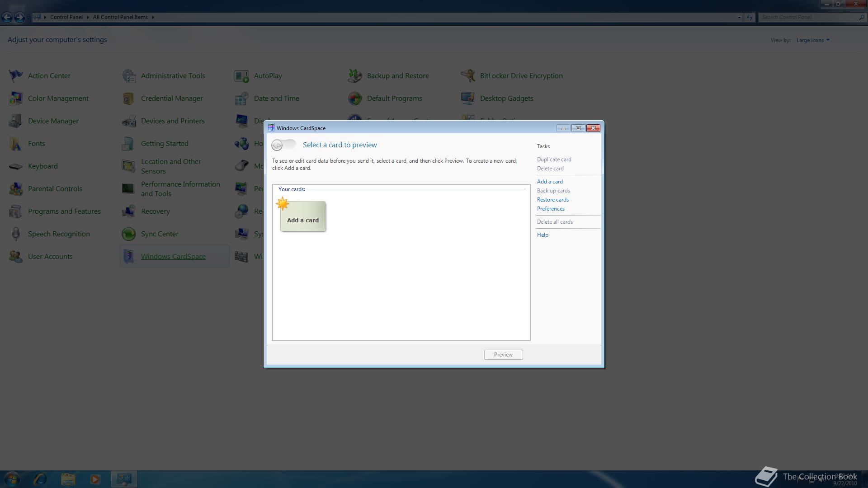The image size is (868, 488).
Task: Open Device Manager icon
Action: click(16, 121)
